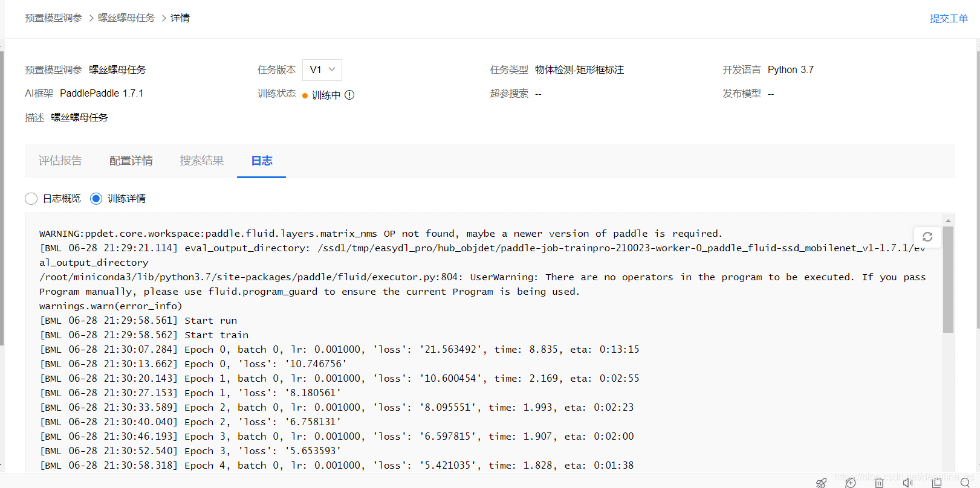
Task: Select the 训练详情 radio button
Action: (x=96, y=199)
